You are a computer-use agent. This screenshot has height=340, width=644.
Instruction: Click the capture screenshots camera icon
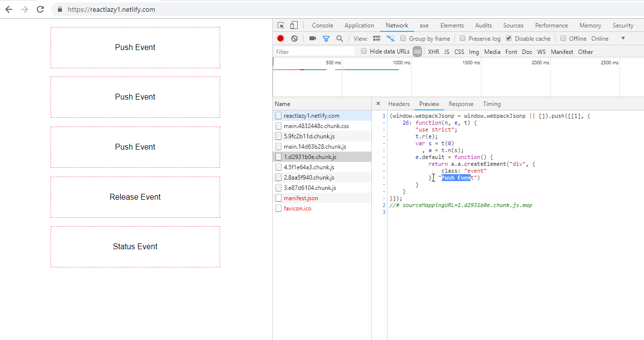[x=312, y=39]
